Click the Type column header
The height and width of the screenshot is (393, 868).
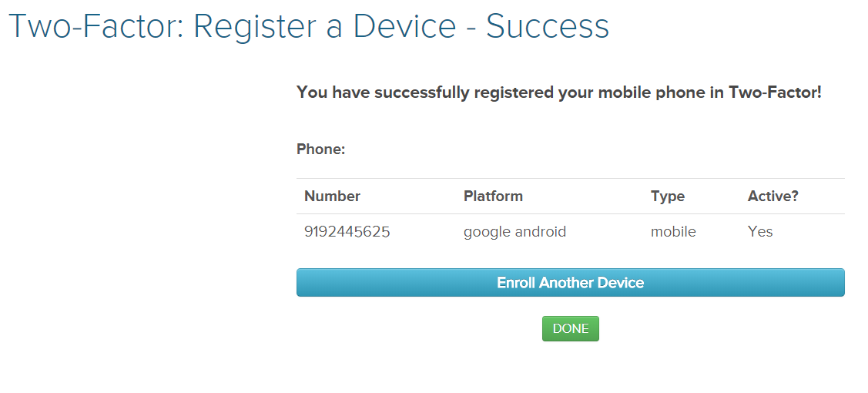[667, 196]
